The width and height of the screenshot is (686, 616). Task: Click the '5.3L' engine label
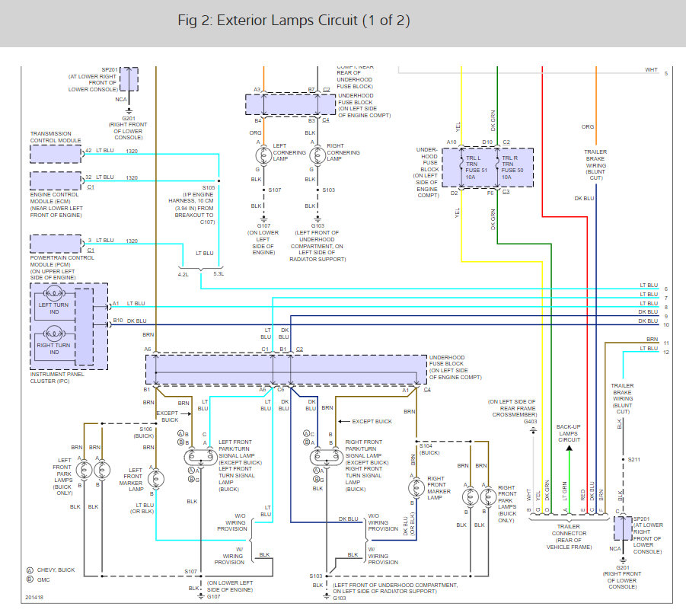click(x=219, y=274)
